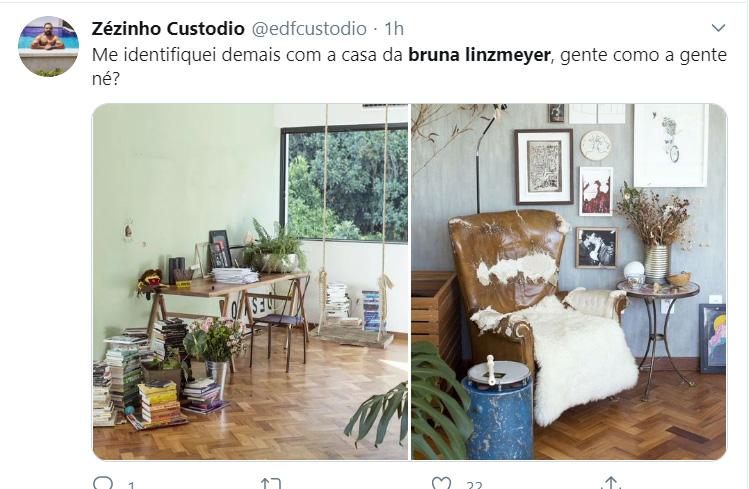Open the tweet options caret menu

[718, 28]
